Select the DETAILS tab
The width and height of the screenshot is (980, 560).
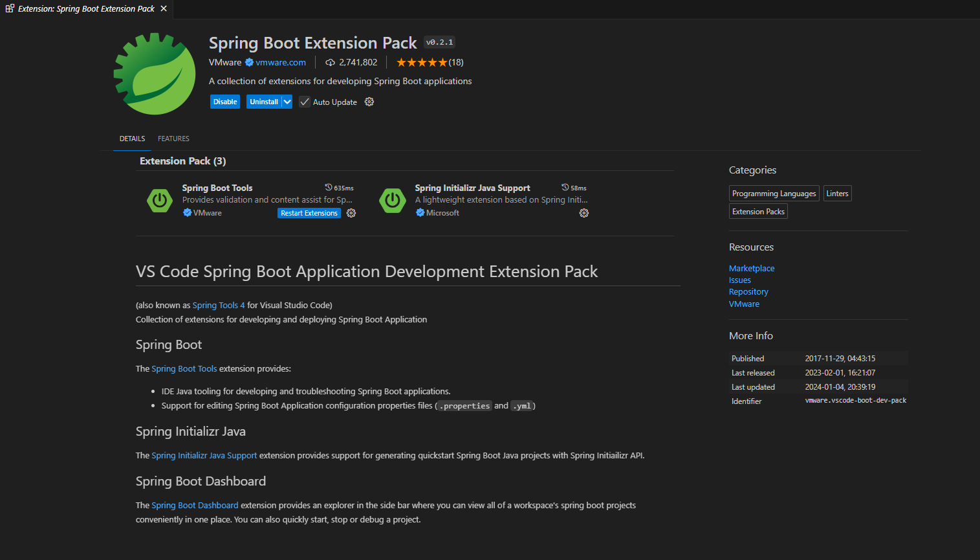tap(132, 138)
